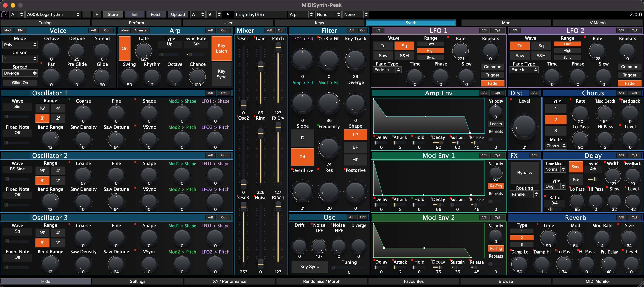
Task: Click the plus next-patch button
Action: (97, 15)
